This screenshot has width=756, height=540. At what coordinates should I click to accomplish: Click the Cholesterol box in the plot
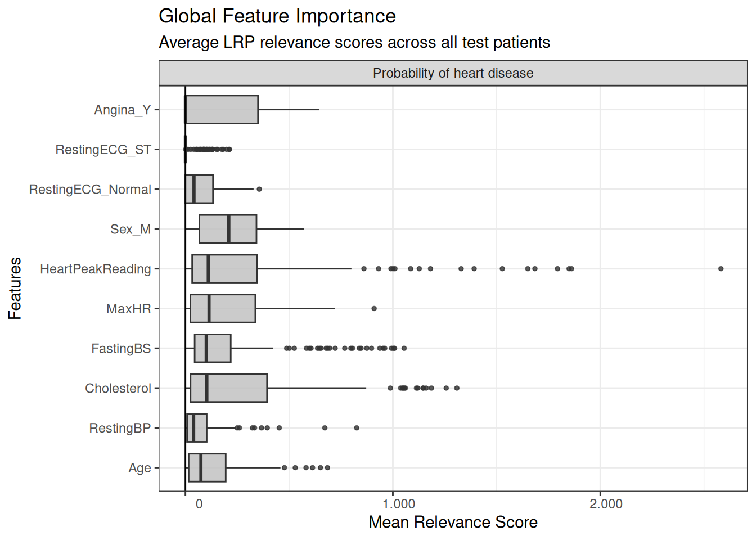coord(228,388)
